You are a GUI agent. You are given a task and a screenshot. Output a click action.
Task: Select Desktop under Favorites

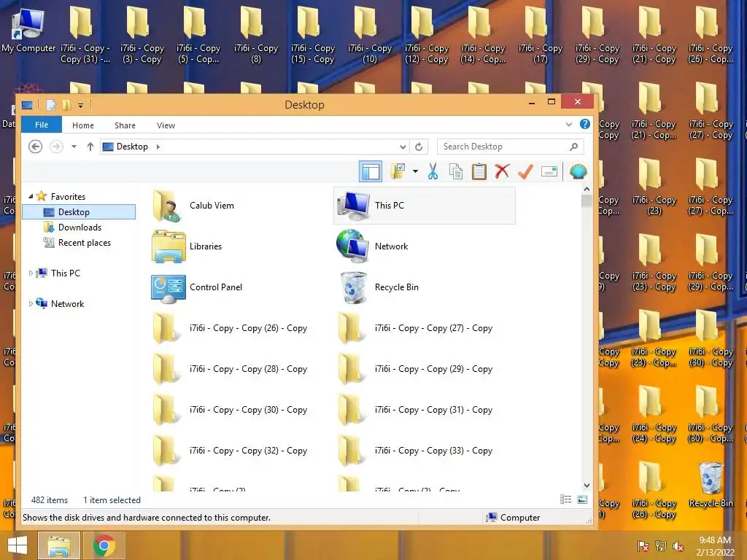click(79, 212)
